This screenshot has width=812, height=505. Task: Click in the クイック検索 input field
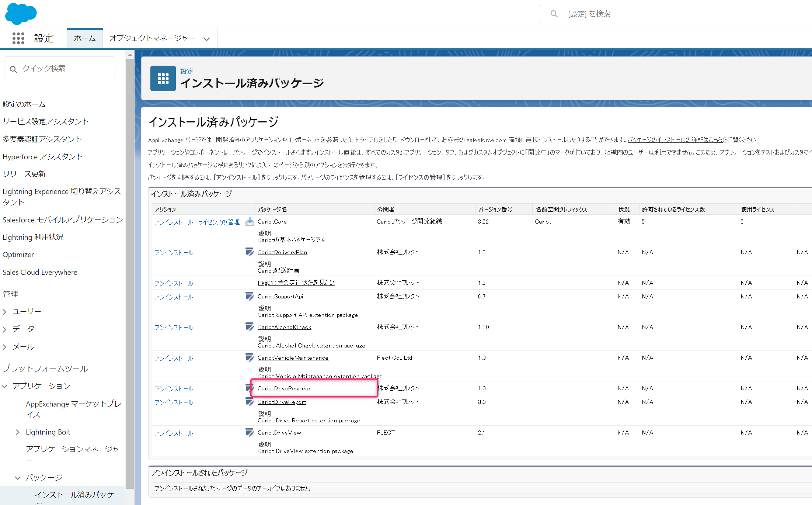click(60, 69)
